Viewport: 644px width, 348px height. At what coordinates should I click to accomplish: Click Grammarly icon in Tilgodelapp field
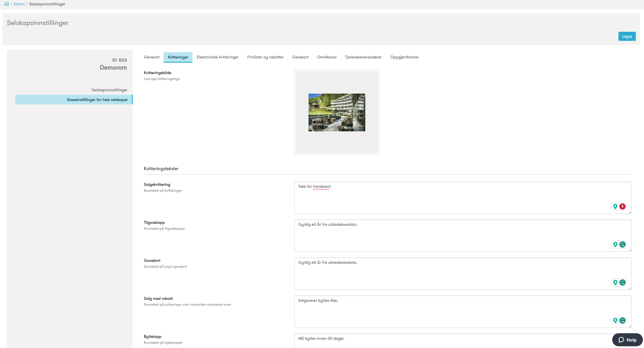click(x=622, y=244)
